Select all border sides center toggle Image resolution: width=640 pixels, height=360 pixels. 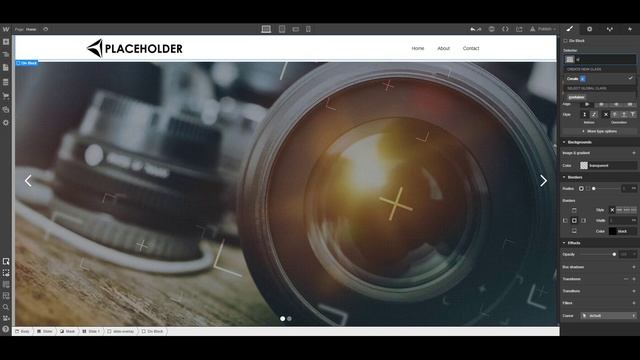click(x=574, y=220)
